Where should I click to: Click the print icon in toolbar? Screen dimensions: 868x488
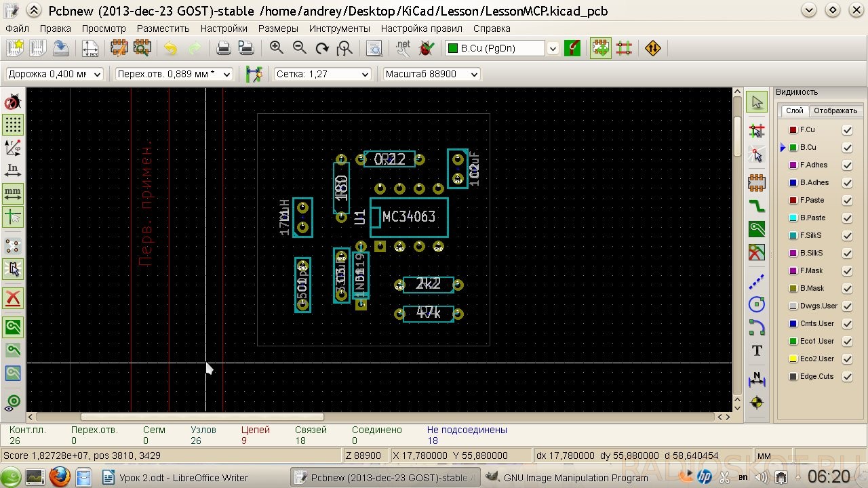223,48
